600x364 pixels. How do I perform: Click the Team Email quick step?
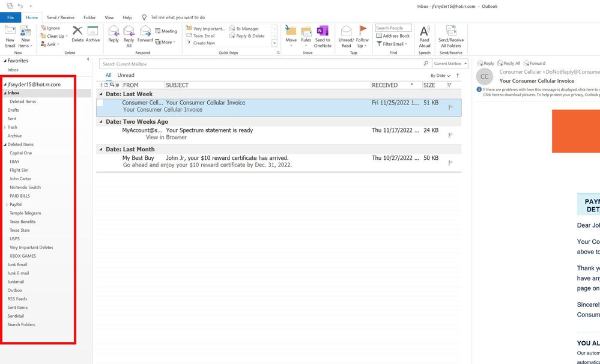[201, 35]
